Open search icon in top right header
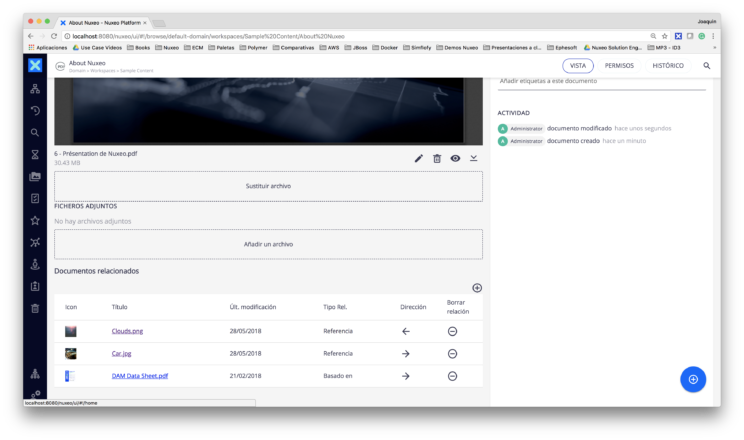The height and width of the screenshot is (440, 744). tap(707, 66)
